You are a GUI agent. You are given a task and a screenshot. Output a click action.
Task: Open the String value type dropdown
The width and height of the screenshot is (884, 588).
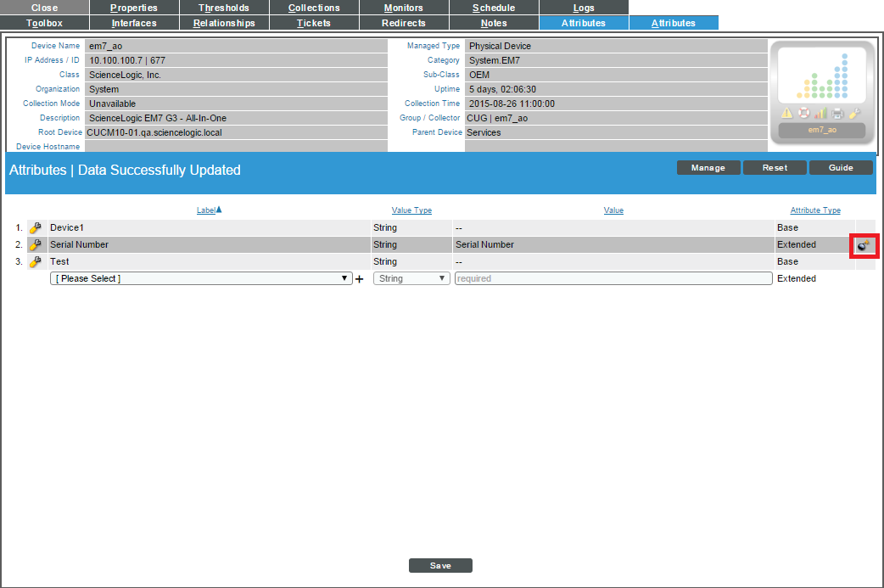pyautogui.click(x=411, y=278)
